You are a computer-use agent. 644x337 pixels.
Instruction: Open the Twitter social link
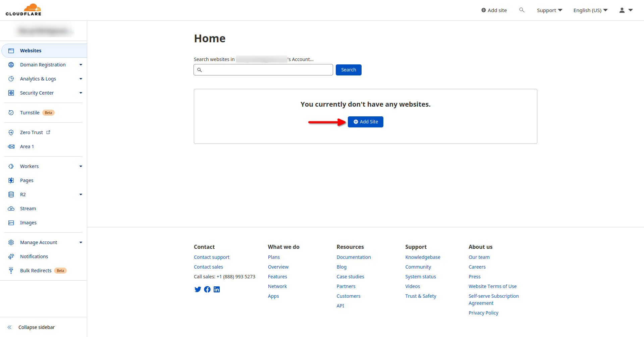[198, 289]
